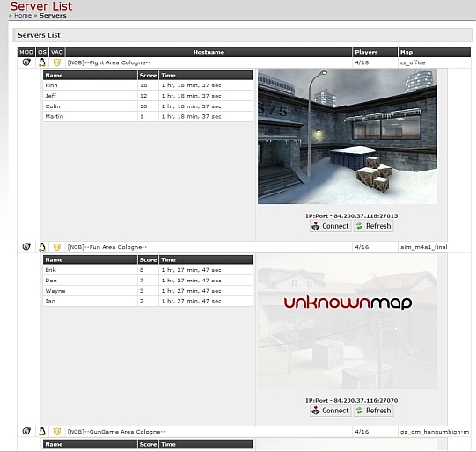Viewport: 476px width, 452px height.
Task: Click VAC shield icon for GunGame Area Cologne
Action: tap(57, 432)
